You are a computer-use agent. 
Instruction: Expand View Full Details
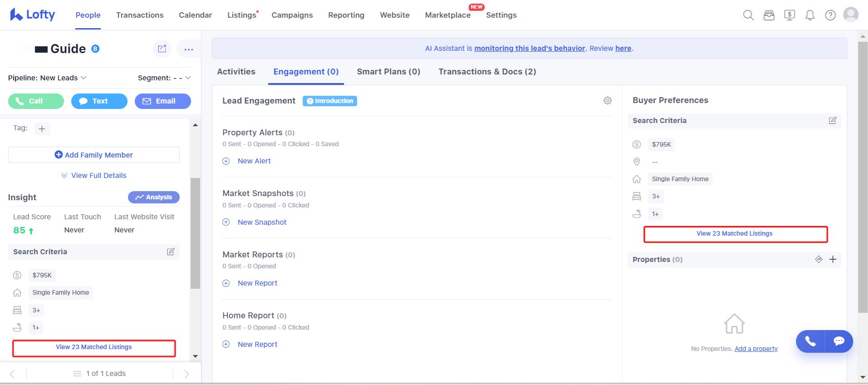(x=94, y=175)
